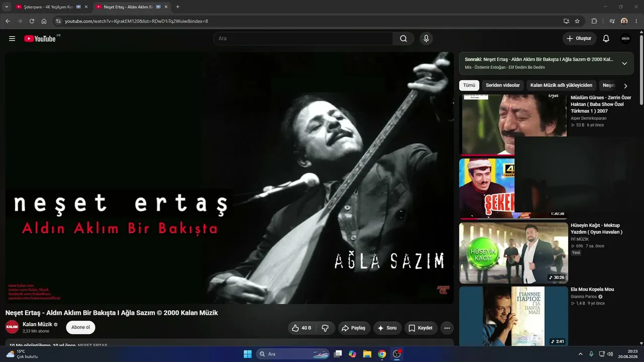The height and width of the screenshot is (362, 644).
Task: Switch to the Neşet Ertaş browser tab
Action: [132, 7]
